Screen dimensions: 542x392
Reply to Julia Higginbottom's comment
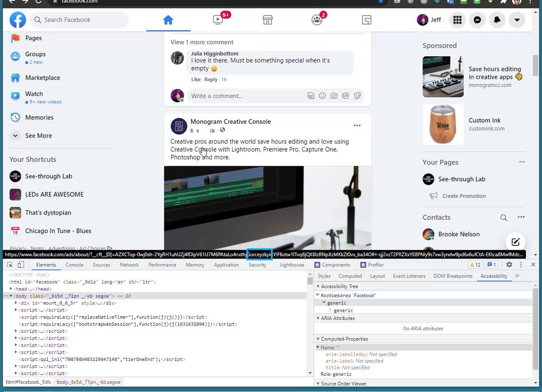[211, 80]
